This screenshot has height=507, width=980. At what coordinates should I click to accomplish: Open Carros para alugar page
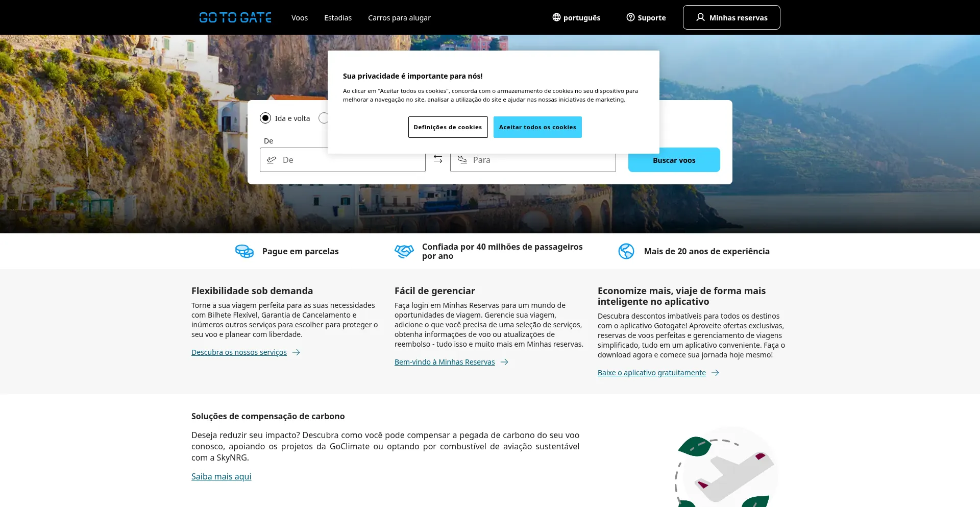click(399, 18)
